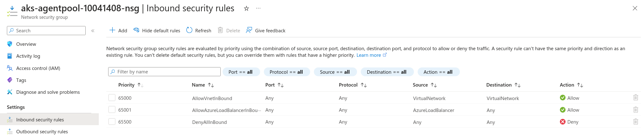Screen dimensions: 644x138
Task: Go to Outbound security rules
Action: click(x=42, y=131)
